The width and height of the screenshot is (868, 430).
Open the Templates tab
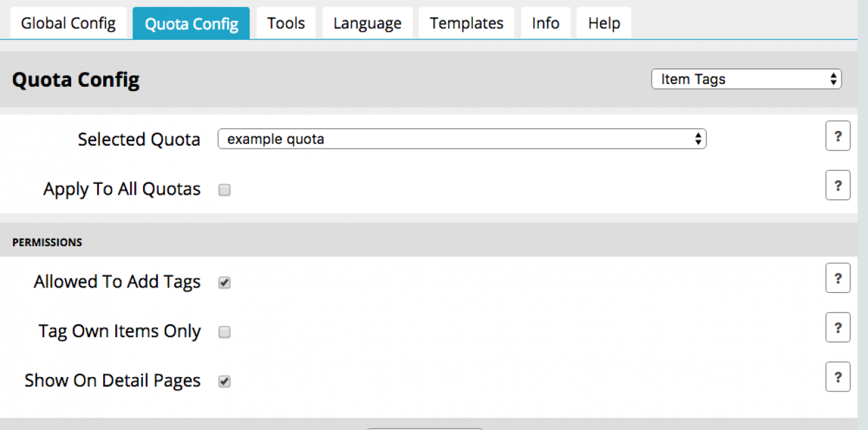pos(466,24)
